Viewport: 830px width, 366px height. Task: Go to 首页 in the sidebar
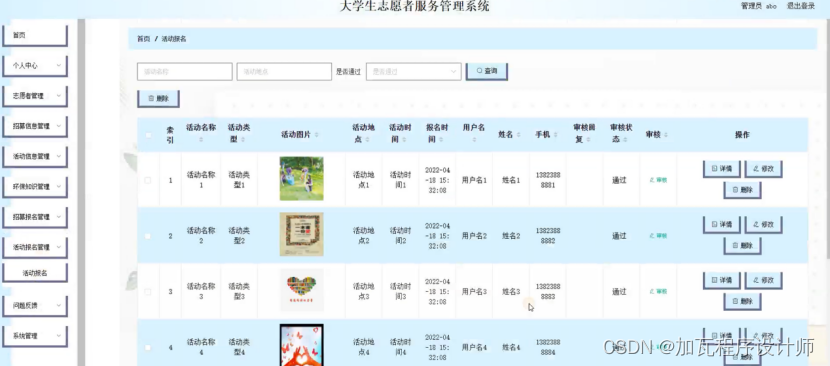click(x=35, y=35)
